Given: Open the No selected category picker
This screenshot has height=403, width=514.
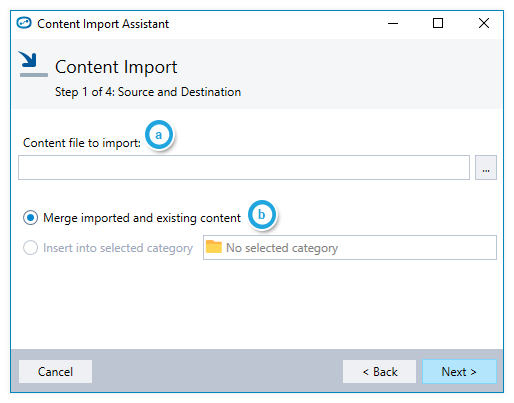Looking at the screenshot, I should pyautogui.click(x=350, y=247).
